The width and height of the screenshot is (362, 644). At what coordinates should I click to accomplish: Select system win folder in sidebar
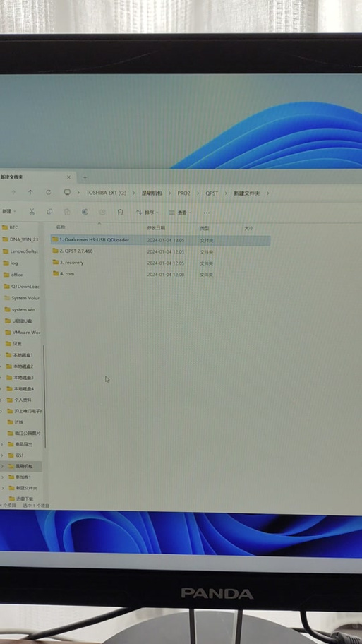[20, 309]
